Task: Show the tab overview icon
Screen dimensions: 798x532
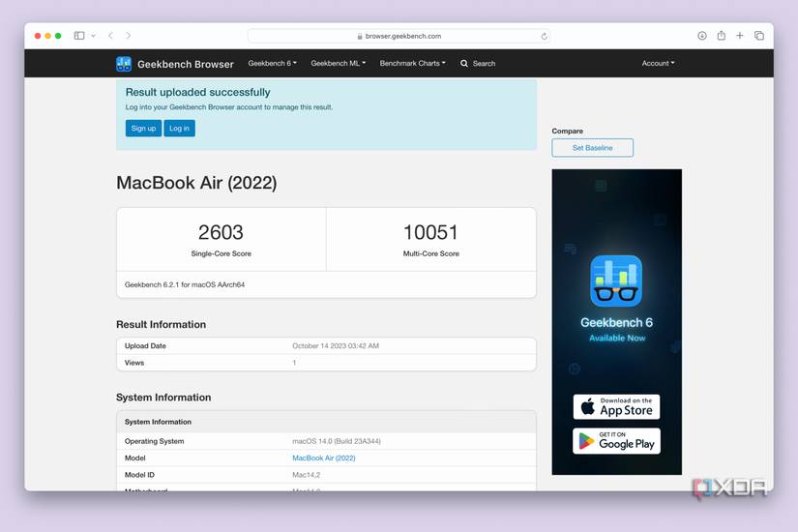Action: 758,36
